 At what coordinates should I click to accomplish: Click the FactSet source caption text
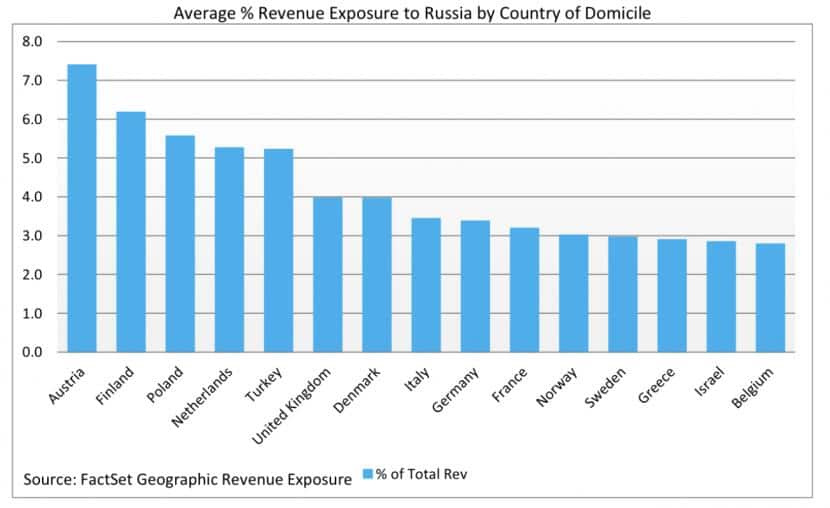point(188,479)
